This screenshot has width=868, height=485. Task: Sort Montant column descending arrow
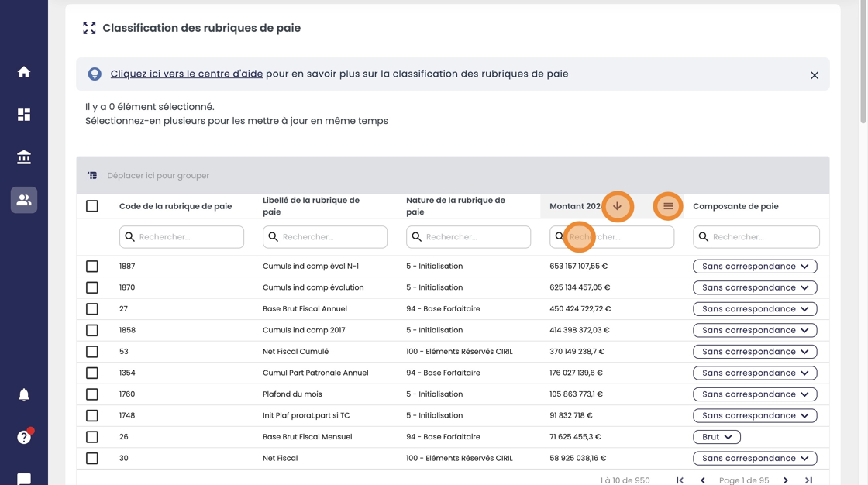[x=618, y=206]
